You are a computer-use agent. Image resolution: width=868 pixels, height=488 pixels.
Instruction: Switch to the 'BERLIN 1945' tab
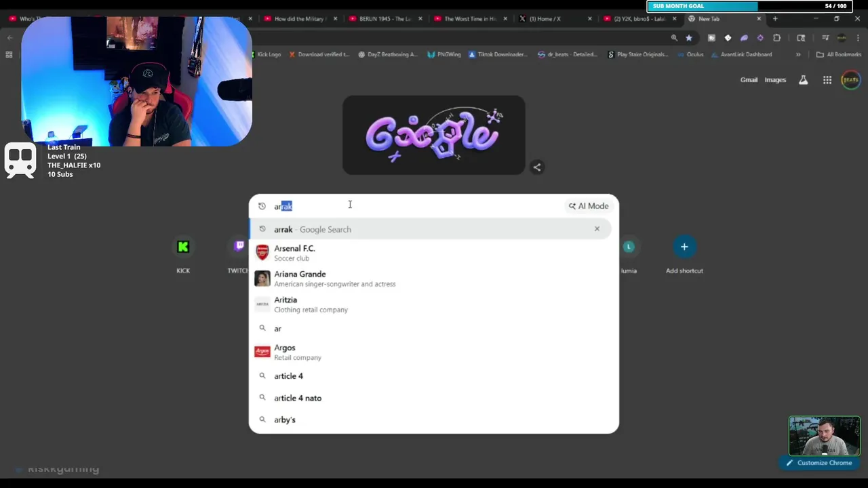[384, 19]
